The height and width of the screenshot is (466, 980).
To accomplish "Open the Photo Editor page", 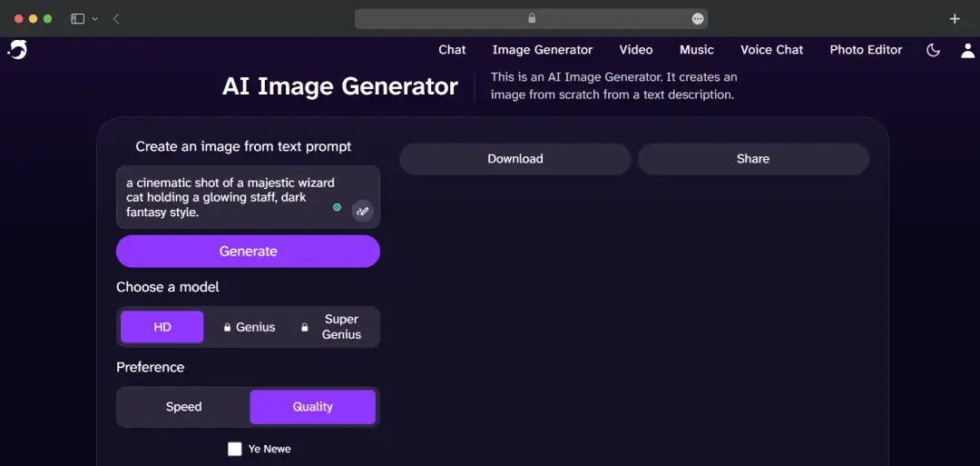I will coord(866,50).
